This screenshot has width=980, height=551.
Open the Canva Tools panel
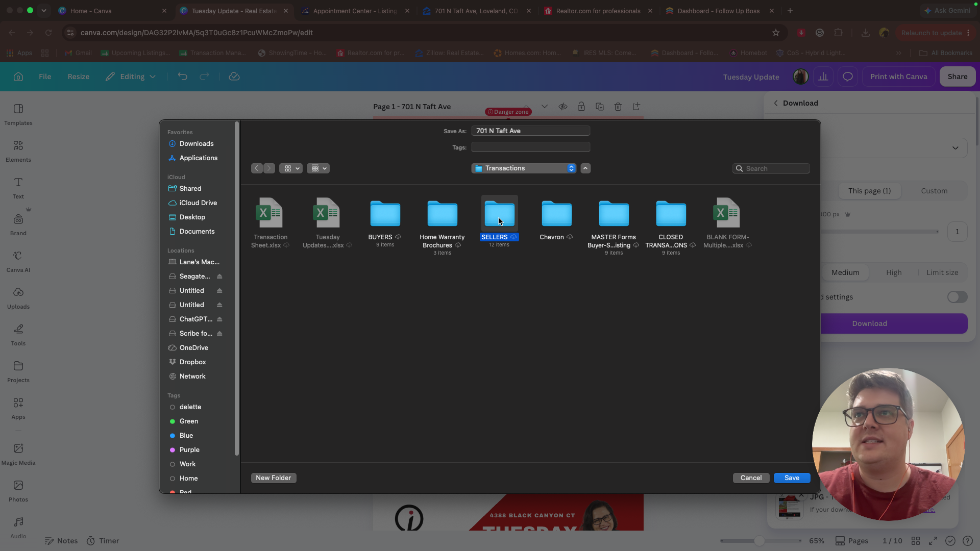click(18, 335)
